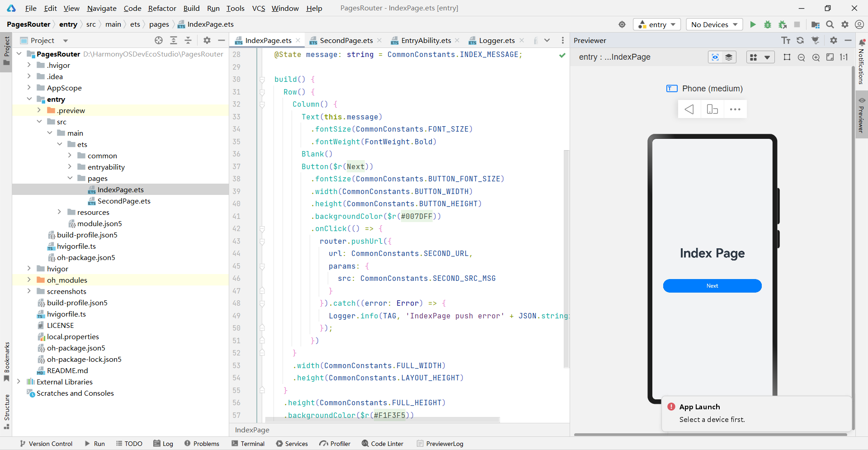Rotate the preview device

point(712,109)
